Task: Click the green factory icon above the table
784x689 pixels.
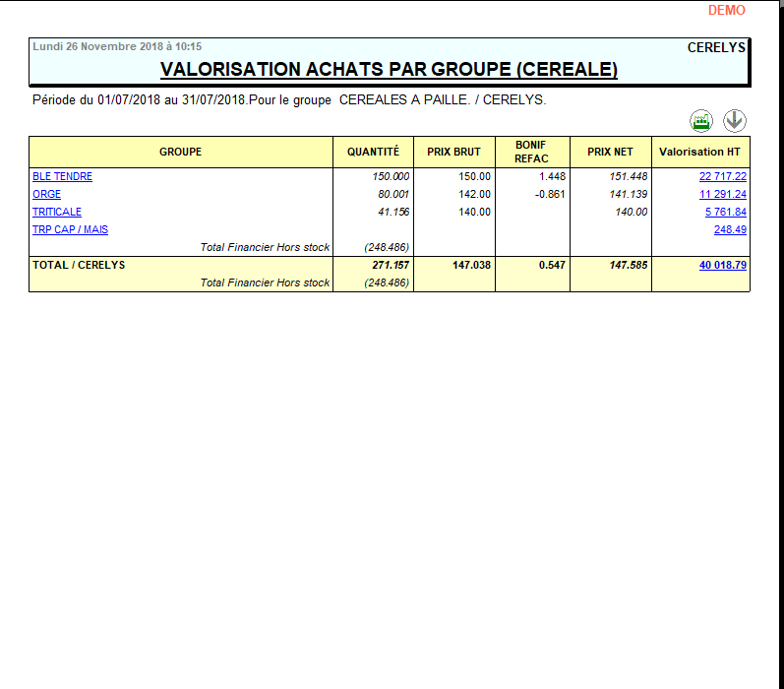Action: [701, 121]
